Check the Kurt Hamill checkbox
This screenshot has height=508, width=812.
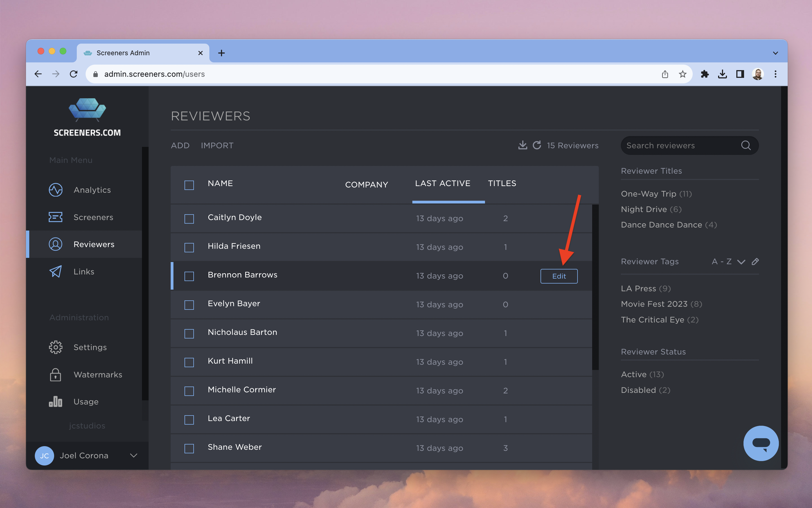click(x=189, y=363)
